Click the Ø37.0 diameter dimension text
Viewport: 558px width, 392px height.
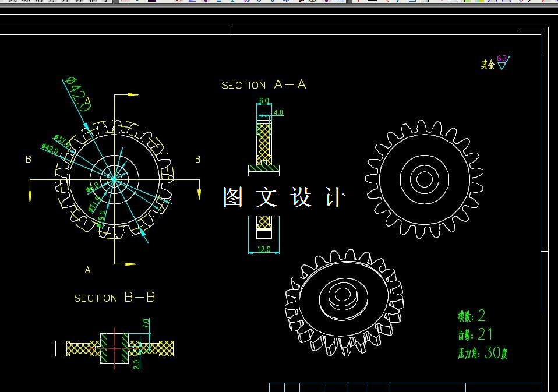[x=62, y=140]
